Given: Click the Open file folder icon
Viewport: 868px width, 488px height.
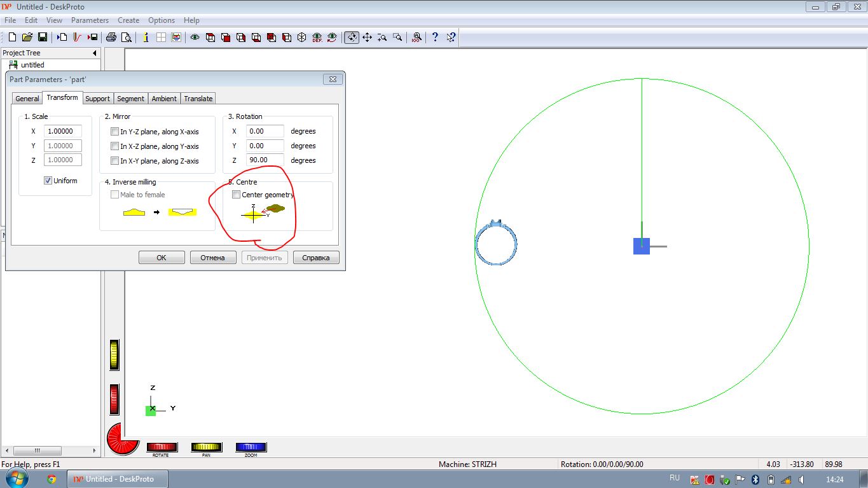Looking at the screenshot, I should tap(27, 38).
